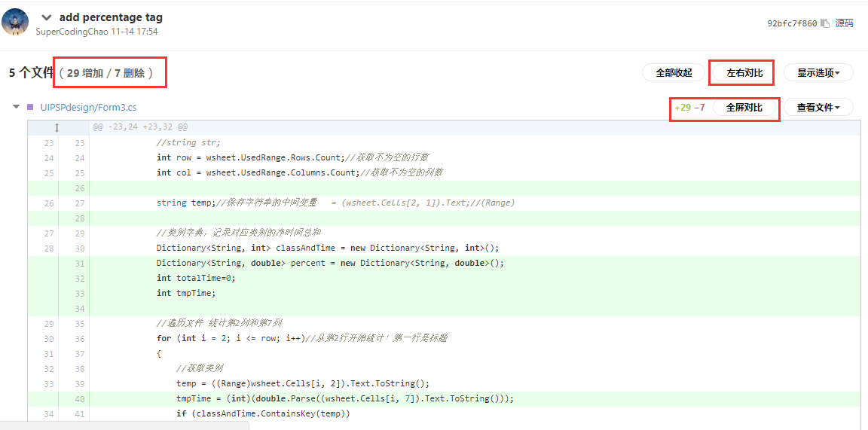Click +29 additions count for Form3.cs
Image resolution: width=868 pixels, height=430 pixels.
tap(682, 108)
